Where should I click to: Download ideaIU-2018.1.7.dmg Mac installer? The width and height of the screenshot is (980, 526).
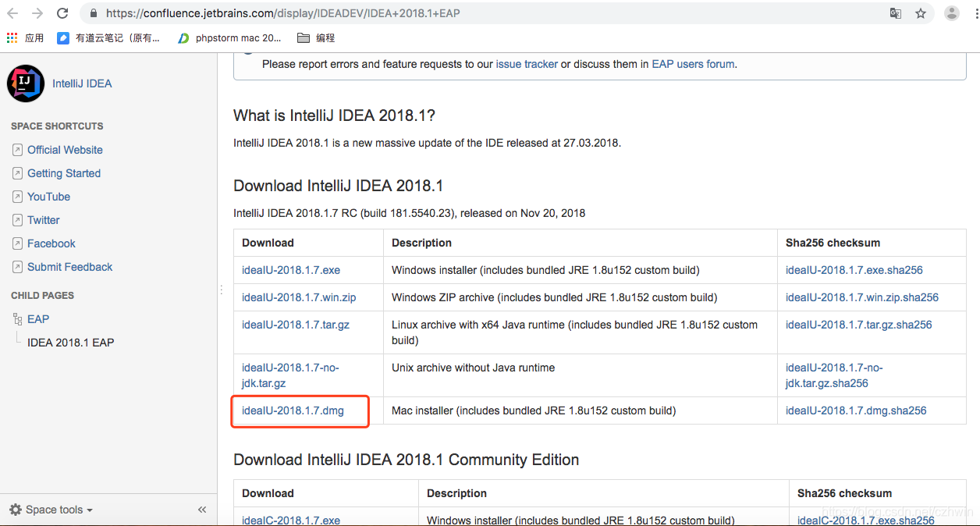tap(293, 410)
